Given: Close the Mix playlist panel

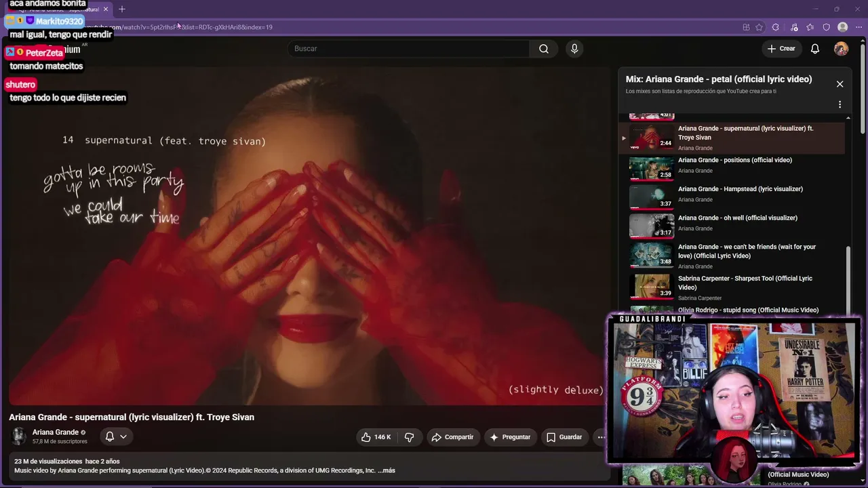Looking at the screenshot, I should (x=840, y=84).
